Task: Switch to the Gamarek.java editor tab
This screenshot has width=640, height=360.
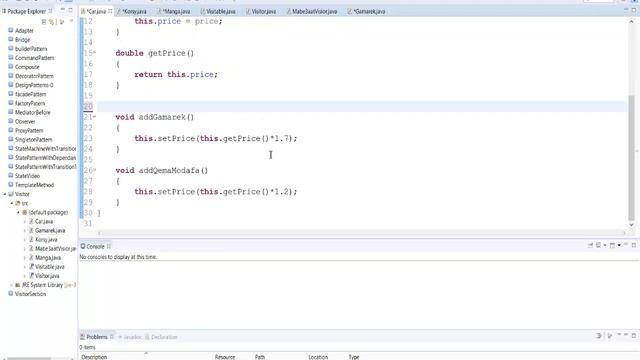Action: [369, 11]
